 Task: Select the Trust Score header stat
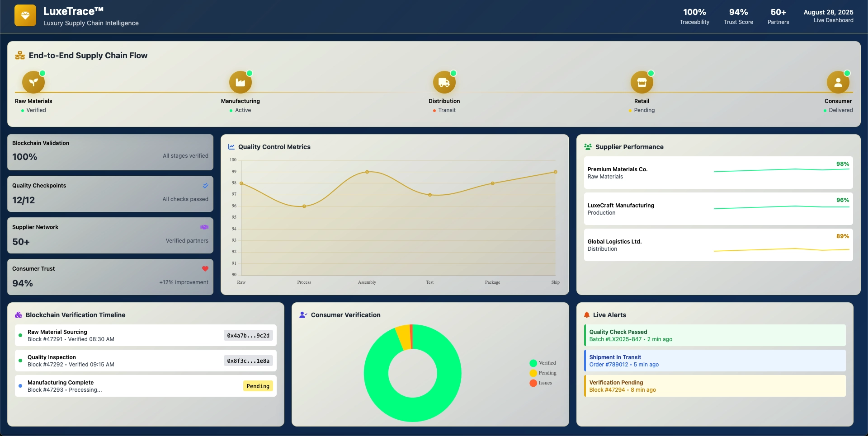pyautogui.click(x=738, y=16)
